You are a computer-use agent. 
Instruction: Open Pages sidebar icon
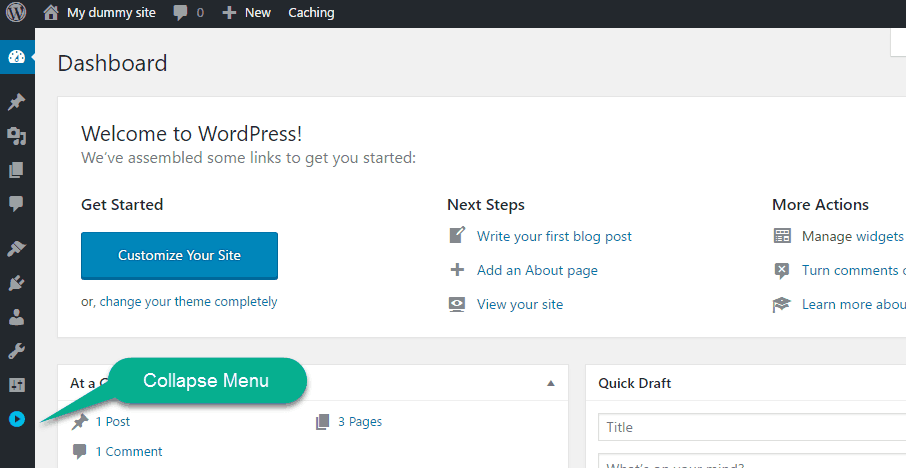pyautogui.click(x=16, y=170)
